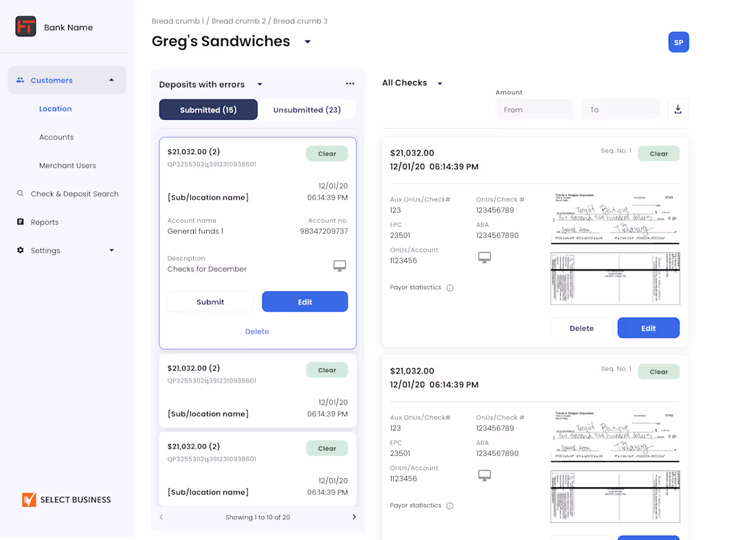This screenshot has height=540, width=756.
Task: Click the Reports clipboard icon
Action: pos(20,222)
